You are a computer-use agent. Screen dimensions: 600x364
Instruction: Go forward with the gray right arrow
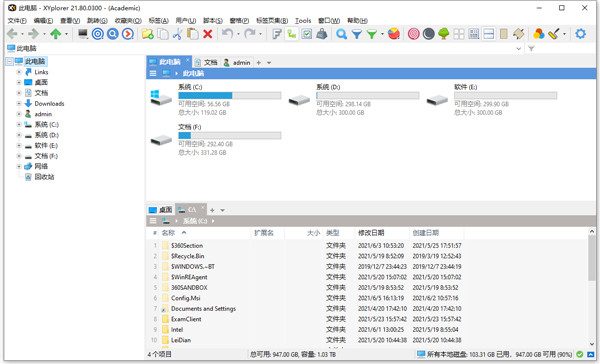[34, 34]
